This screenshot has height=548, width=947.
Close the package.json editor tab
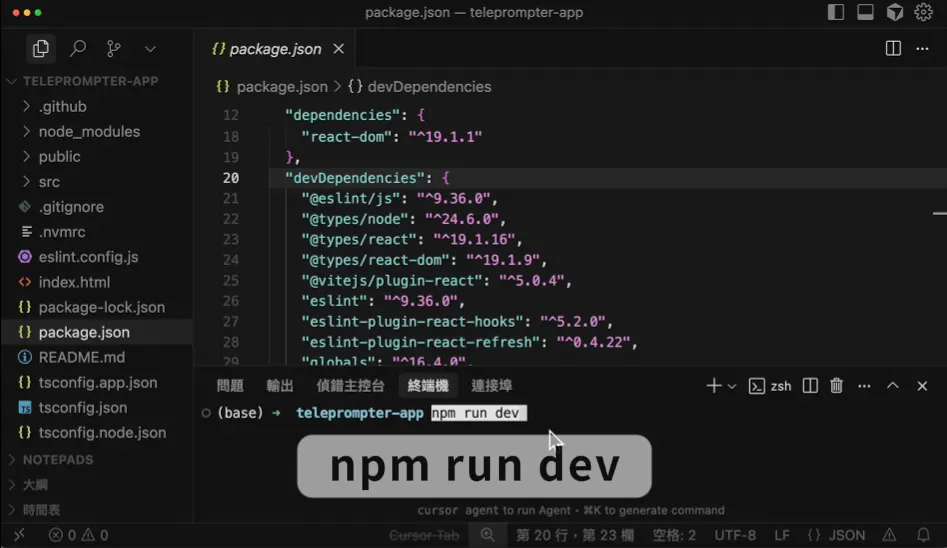pyautogui.click(x=339, y=49)
